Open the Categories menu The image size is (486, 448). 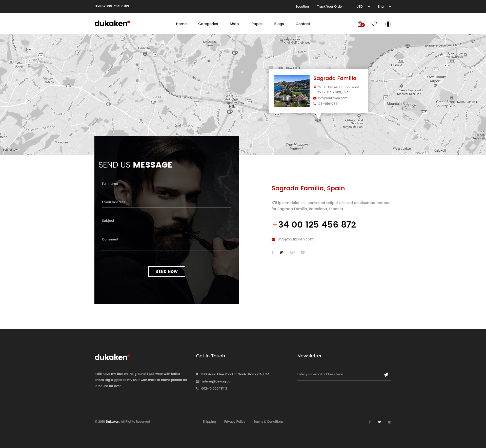pyautogui.click(x=208, y=24)
